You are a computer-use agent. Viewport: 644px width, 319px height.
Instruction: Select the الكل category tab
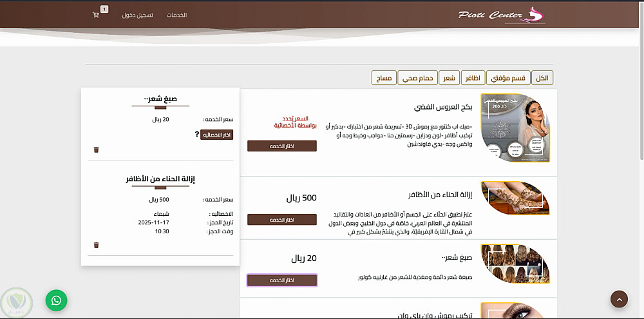pos(542,78)
